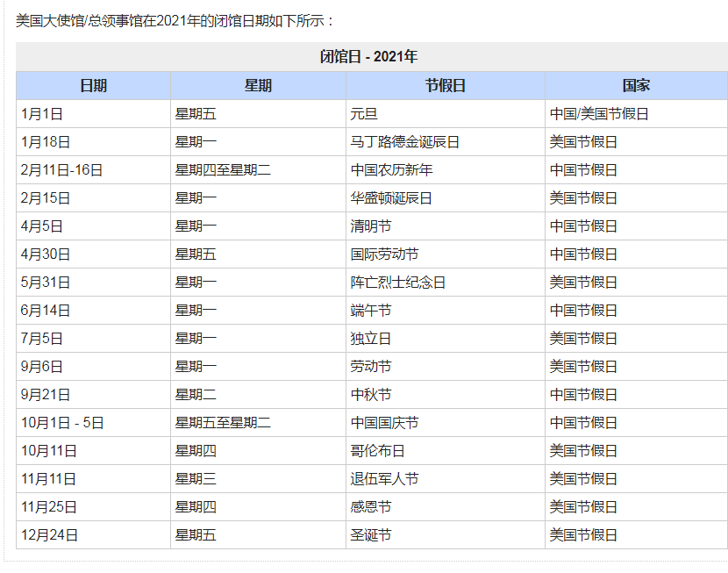Select the 马丁路德金诞辰日 cell
The image size is (728, 573).
(404, 142)
